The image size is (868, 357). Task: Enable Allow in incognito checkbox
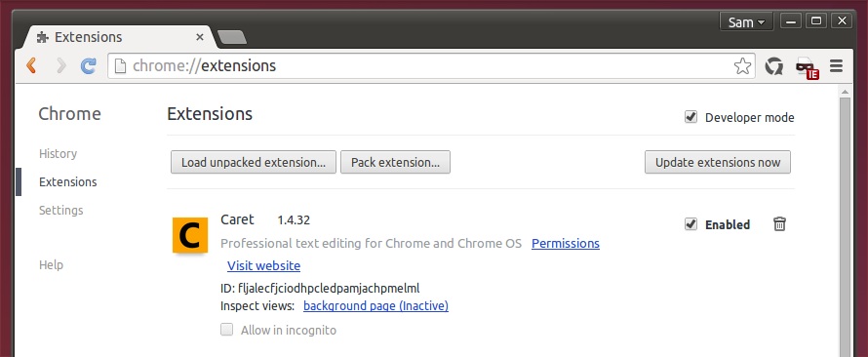pos(226,330)
